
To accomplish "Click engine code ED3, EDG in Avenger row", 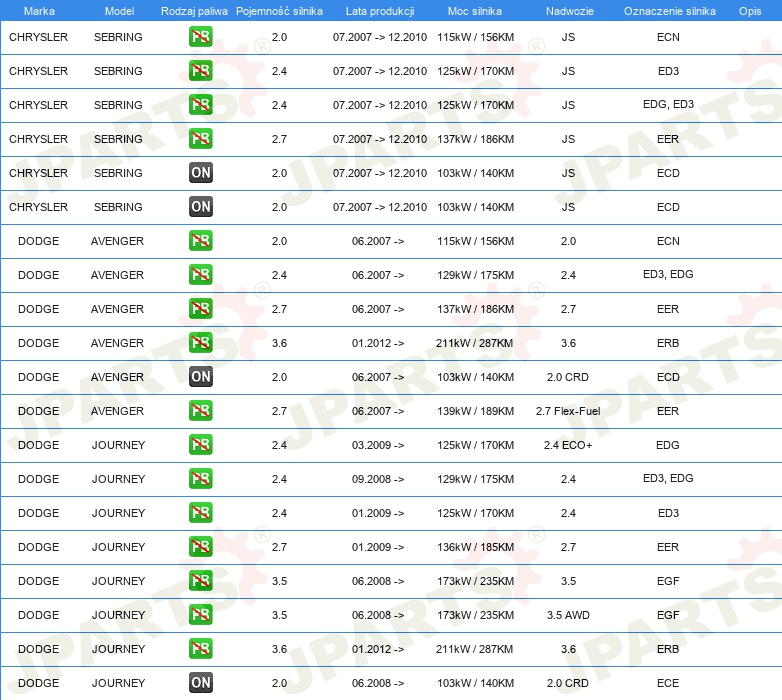I will click(668, 274).
